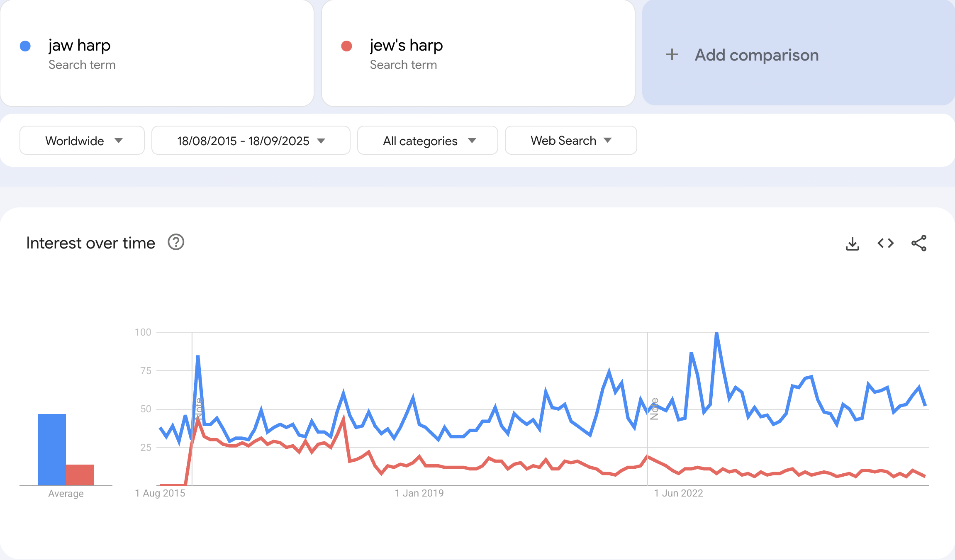The width and height of the screenshot is (955, 560).
Task: Click the Interest over time heading
Action: tap(90, 243)
